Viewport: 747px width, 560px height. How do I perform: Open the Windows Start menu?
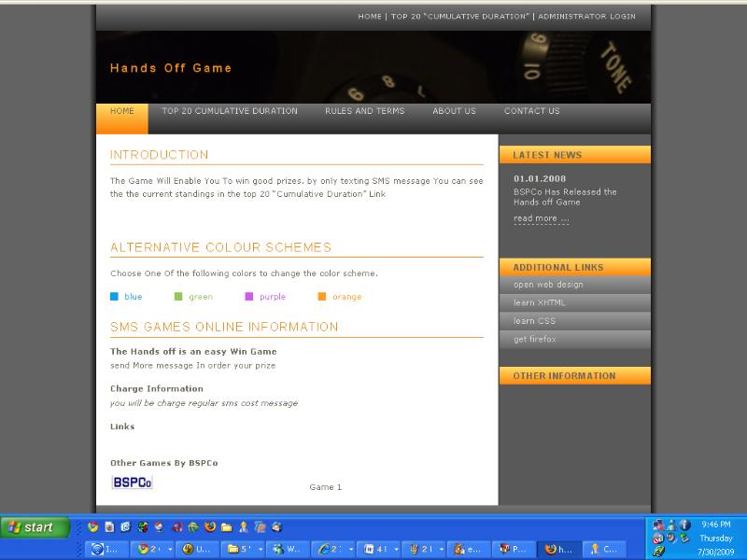(x=35, y=527)
